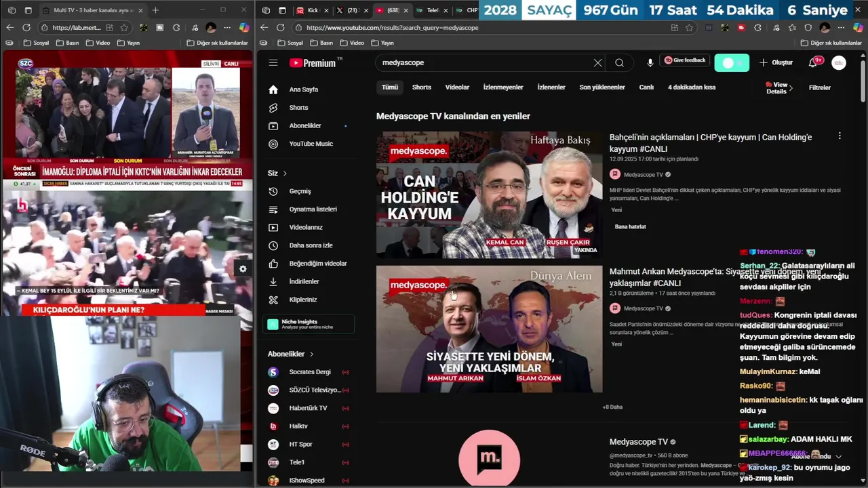Click the Give feedback button

685,60
